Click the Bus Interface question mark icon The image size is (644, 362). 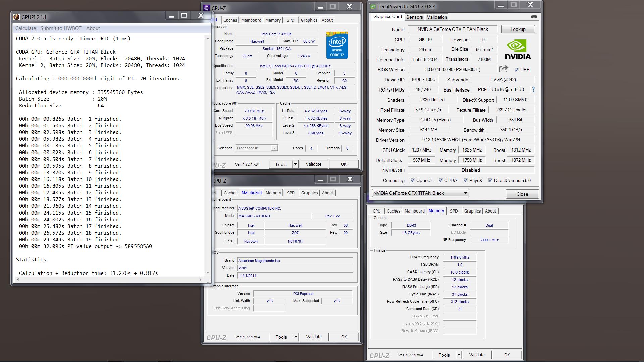tap(533, 89)
